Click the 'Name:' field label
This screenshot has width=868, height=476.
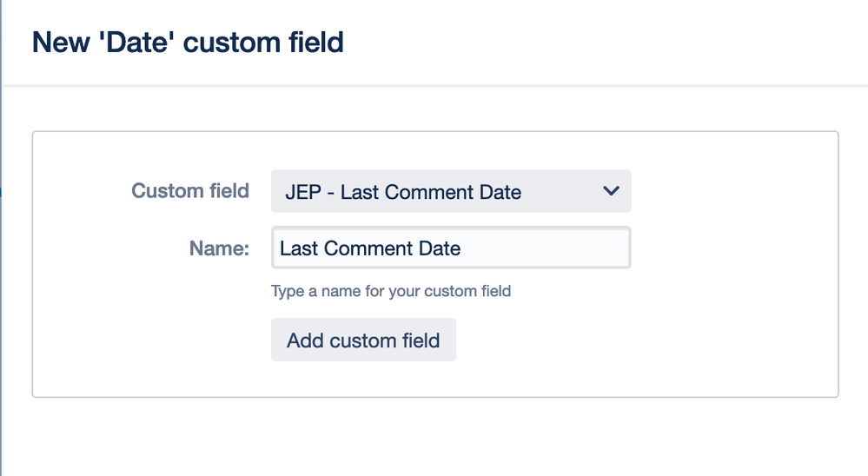click(219, 248)
